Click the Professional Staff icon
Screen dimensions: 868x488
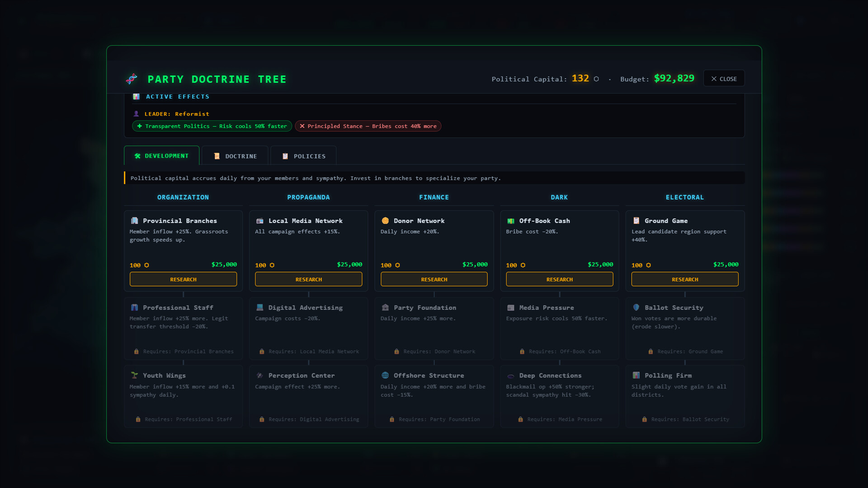tap(134, 308)
